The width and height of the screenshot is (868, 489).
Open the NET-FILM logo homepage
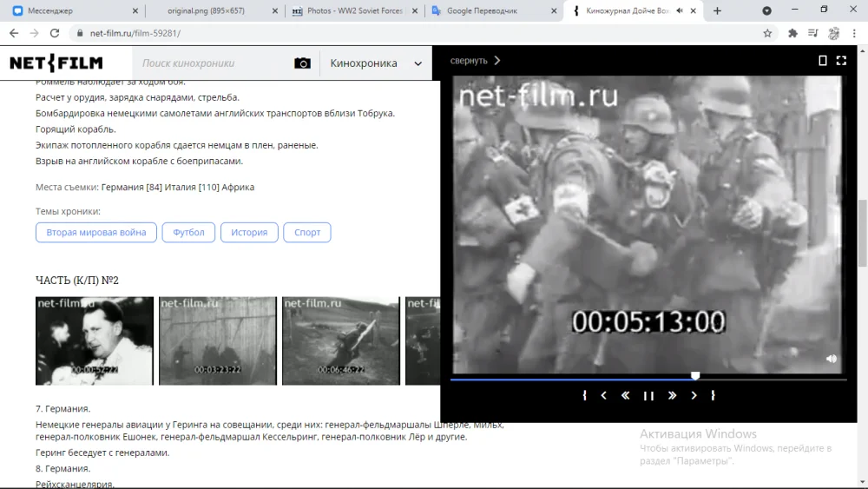click(x=56, y=63)
